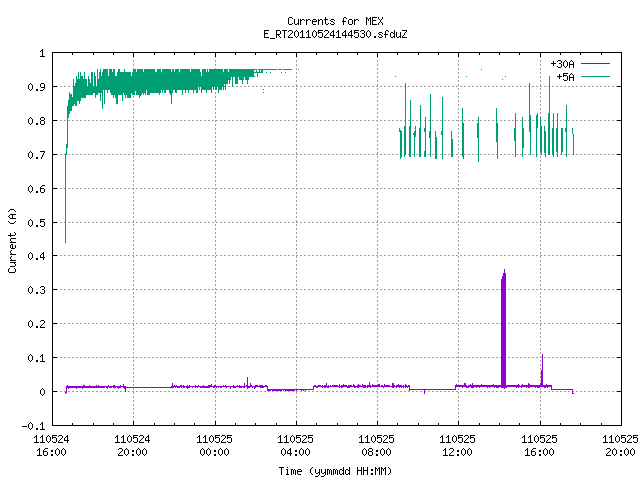Click the y-axis tick value '0'
The width and height of the screenshot is (640, 480).
42,391
